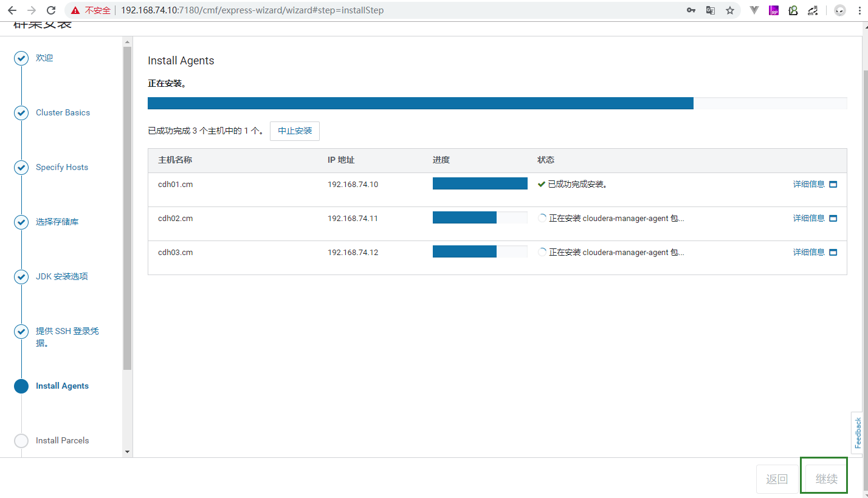
Task: Select IP address 192.168.74.11
Action: tap(353, 218)
